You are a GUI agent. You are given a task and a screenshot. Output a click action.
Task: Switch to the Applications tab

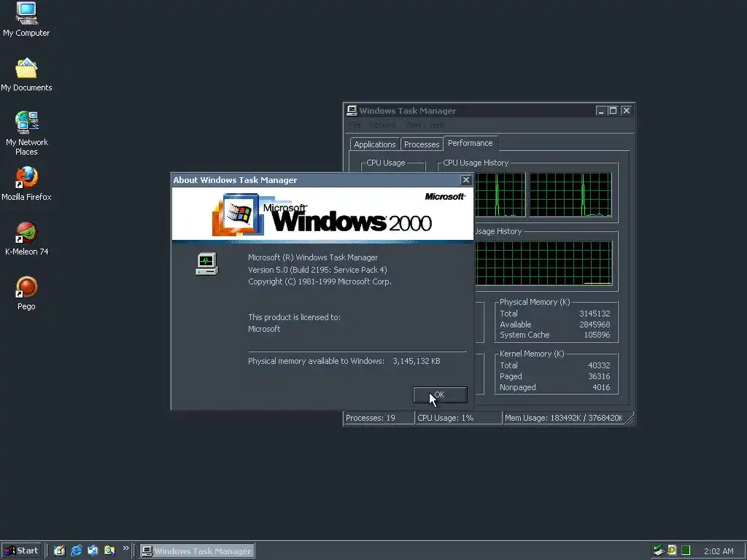(x=374, y=144)
